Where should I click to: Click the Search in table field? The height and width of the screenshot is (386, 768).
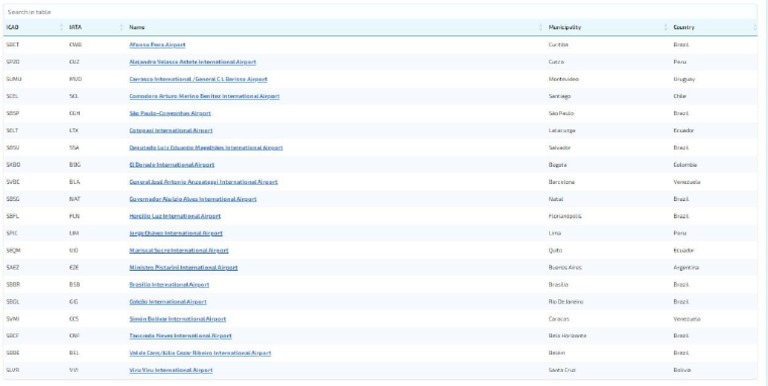(x=380, y=12)
